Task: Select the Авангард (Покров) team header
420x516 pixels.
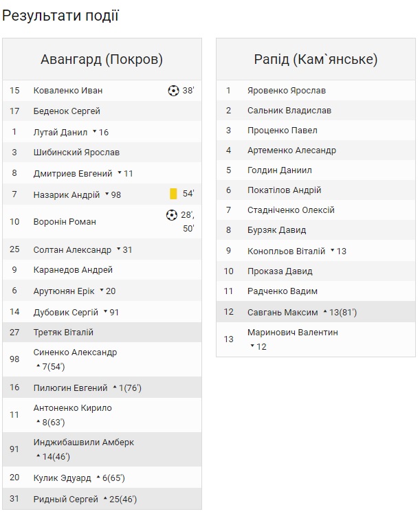Action: click(x=102, y=60)
